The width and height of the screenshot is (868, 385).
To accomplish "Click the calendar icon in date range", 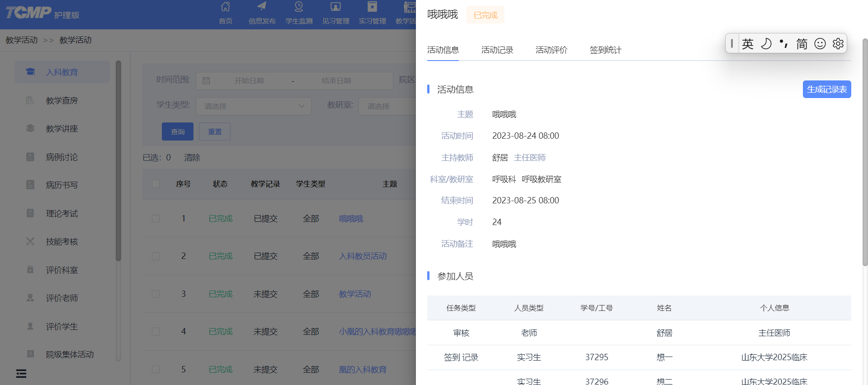I will (x=206, y=80).
